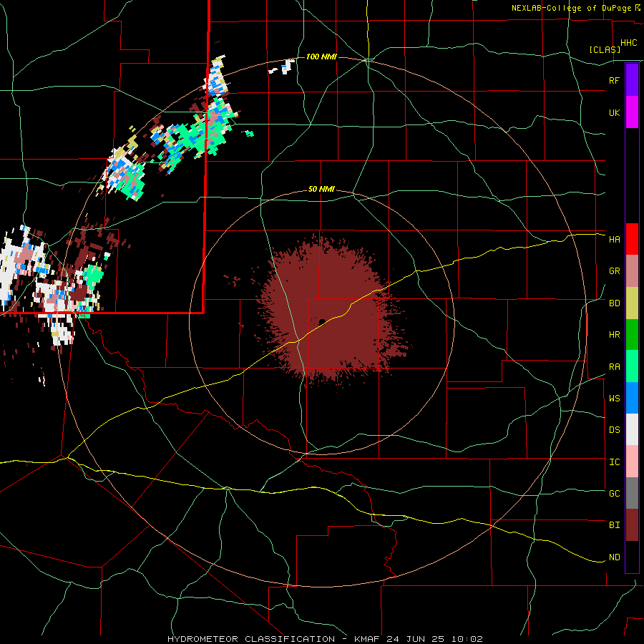Click the BD legend label
This screenshot has height=644, width=644.
coord(614,303)
